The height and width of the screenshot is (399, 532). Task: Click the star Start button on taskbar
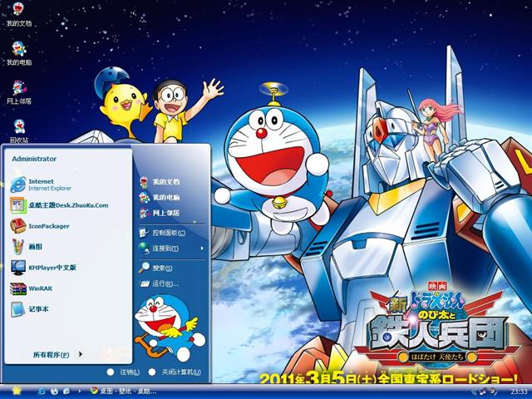click(16, 390)
